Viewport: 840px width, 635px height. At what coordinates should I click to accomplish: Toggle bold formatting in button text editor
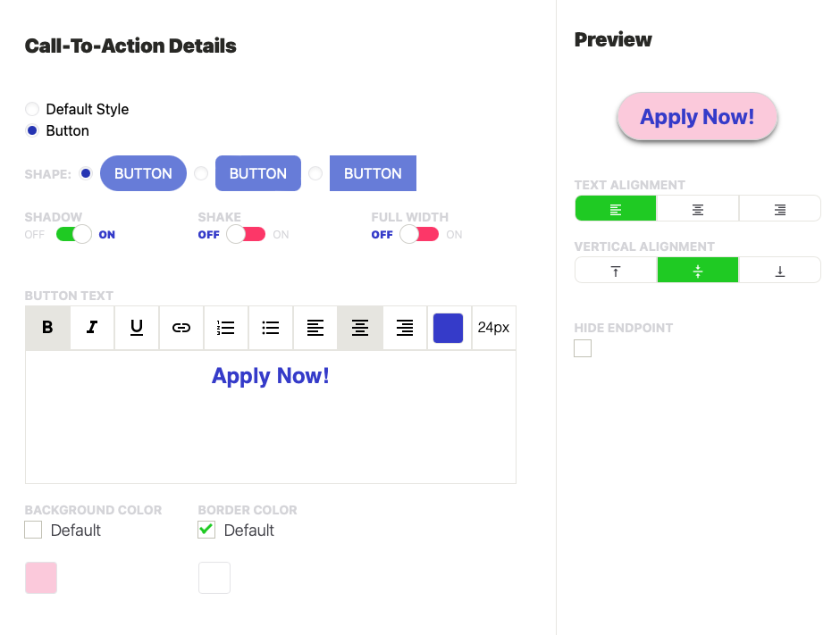click(47, 328)
